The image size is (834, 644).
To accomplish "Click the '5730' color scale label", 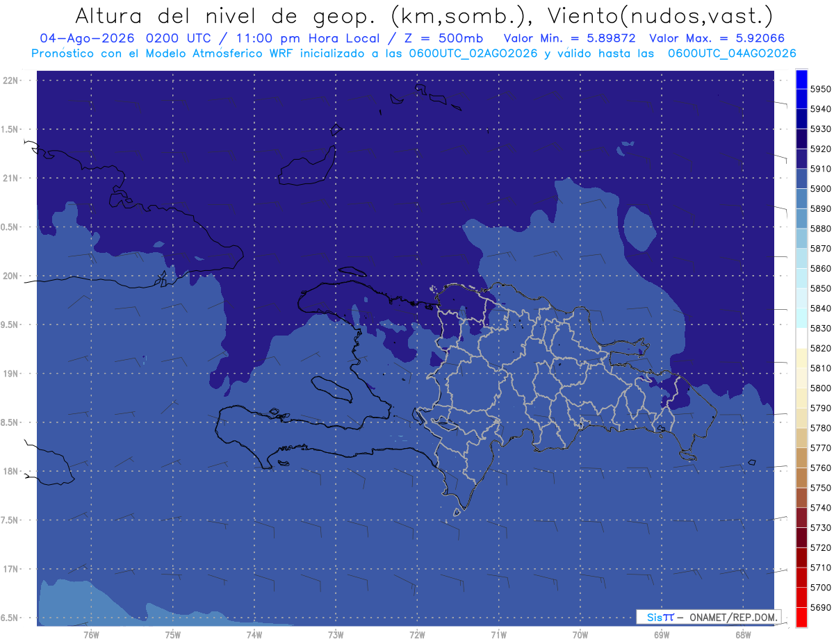I will (821, 527).
